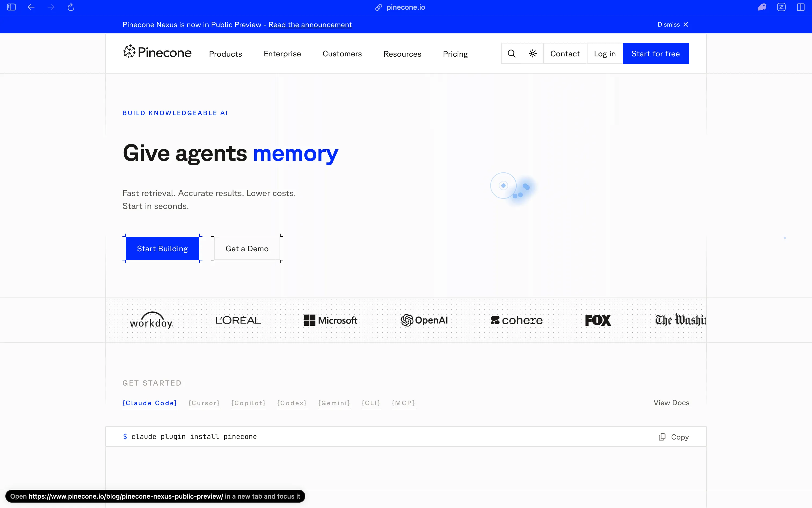Viewport: 812px width, 508px height.
Task: Dismiss the Nexus announcement banner
Action: pos(673,24)
